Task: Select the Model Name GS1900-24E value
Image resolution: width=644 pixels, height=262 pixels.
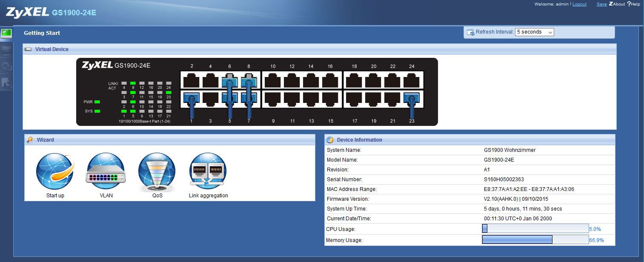Action: click(499, 160)
